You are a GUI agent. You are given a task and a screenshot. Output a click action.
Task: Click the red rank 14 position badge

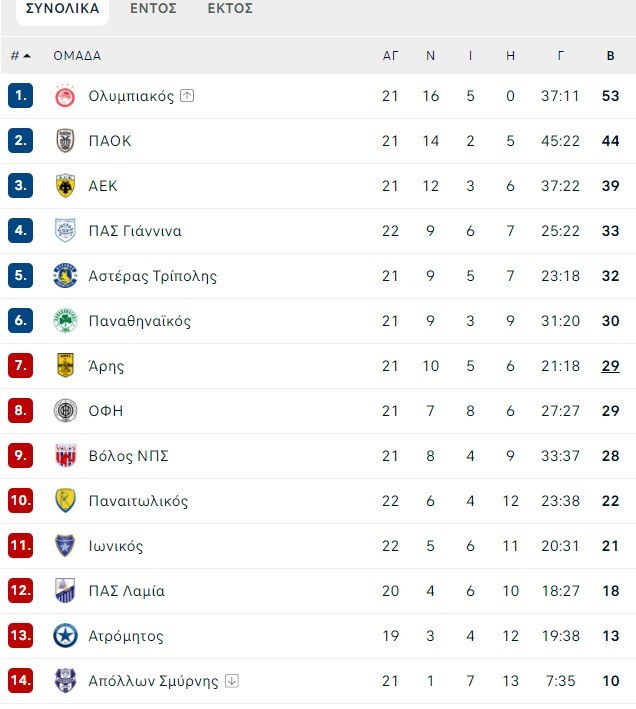point(21,681)
